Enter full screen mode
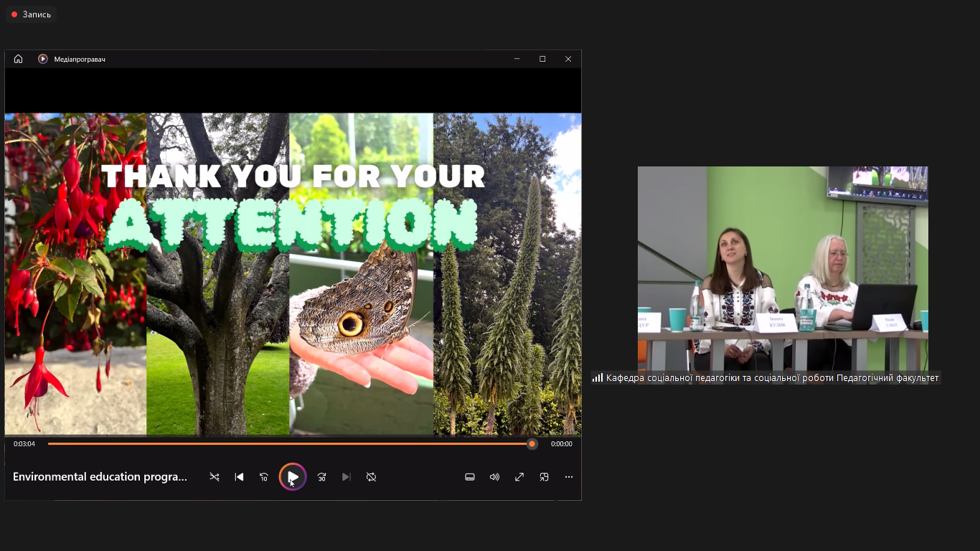980x551 pixels. [519, 477]
